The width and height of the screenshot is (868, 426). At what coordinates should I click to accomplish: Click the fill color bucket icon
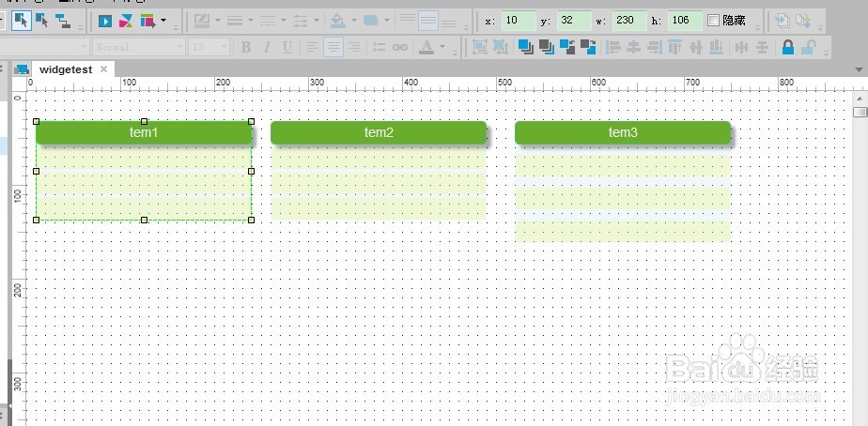click(x=337, y=21)
